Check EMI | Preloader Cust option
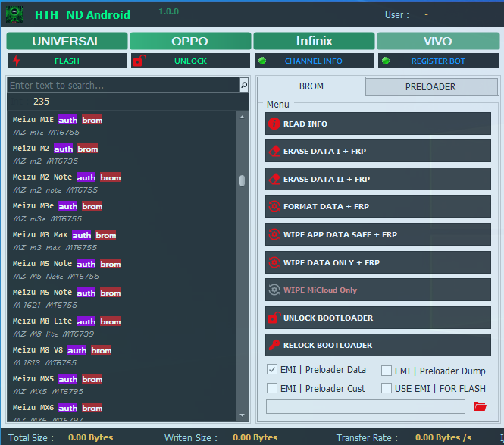 (272, 388)
